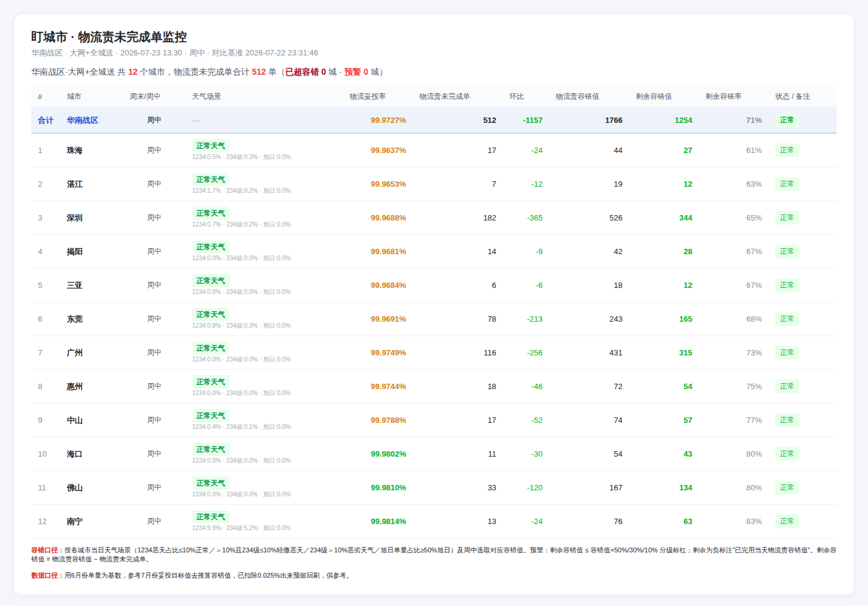Image resolution: width=868 pixels, height=606 pixels.
Task: Select the 剩余容错值 column header
Action: 654,96
